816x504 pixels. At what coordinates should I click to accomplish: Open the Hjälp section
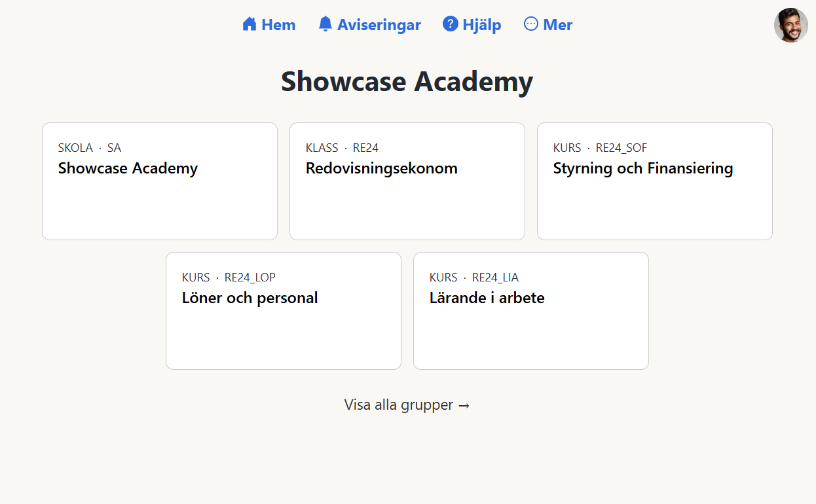pos(481,24)
